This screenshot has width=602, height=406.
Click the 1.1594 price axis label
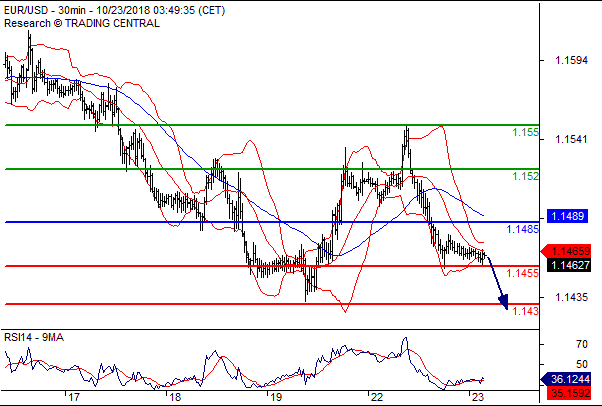pos(571,60)
